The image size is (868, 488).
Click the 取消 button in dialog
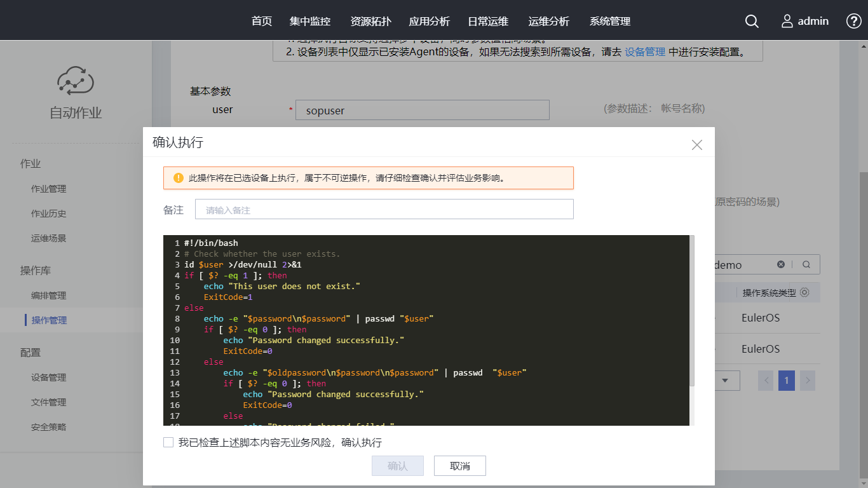point(460,466)
